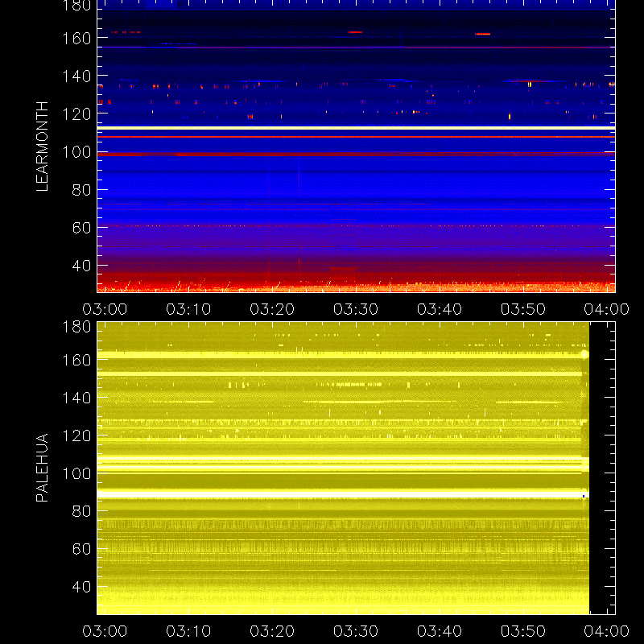
Task: Click the small blue dot in Palehua plot
Action: [583, 496]
